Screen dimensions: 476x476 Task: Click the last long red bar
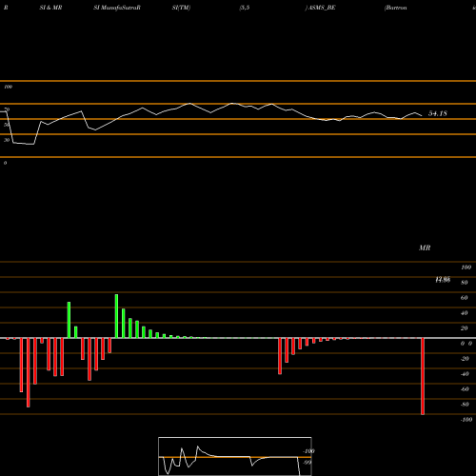click(423, 376)
